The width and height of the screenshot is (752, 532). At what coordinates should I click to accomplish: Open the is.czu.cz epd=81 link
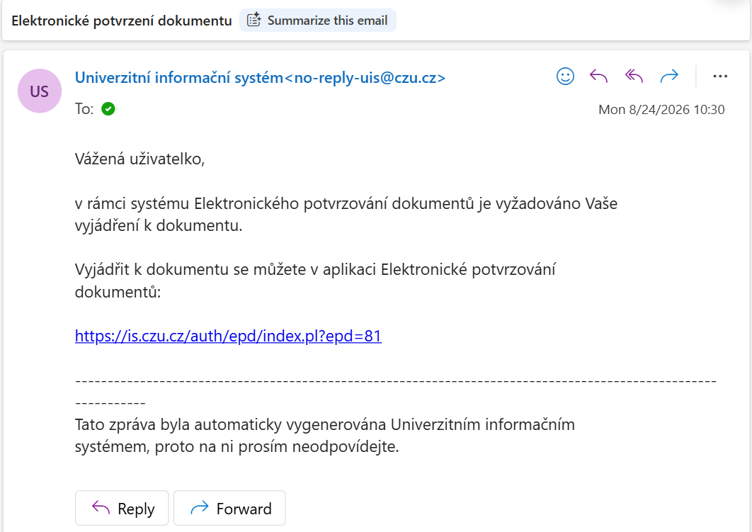[228, 336]
